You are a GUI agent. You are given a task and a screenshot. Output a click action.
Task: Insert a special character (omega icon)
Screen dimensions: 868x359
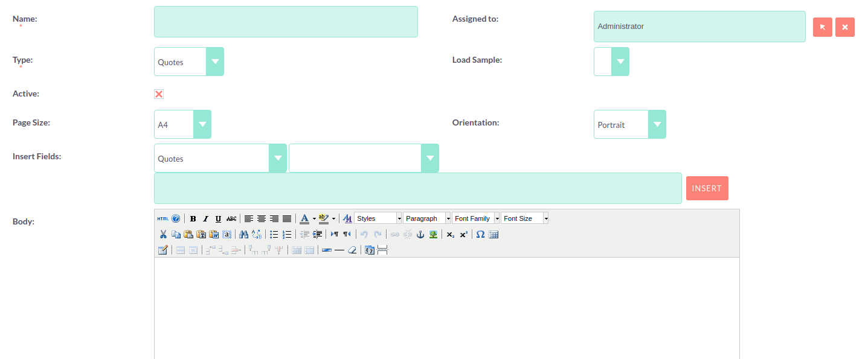(x=481, y=234)
